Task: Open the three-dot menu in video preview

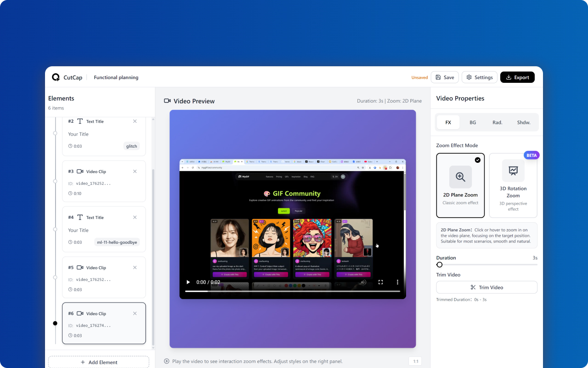Action: [398, 282]
